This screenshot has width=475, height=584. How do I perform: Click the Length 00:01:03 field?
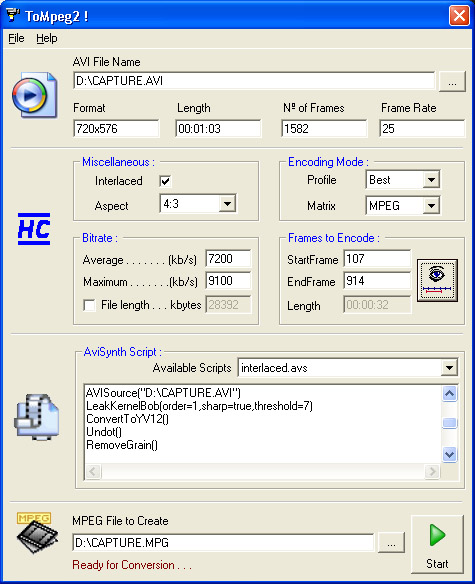click(218, 128)
